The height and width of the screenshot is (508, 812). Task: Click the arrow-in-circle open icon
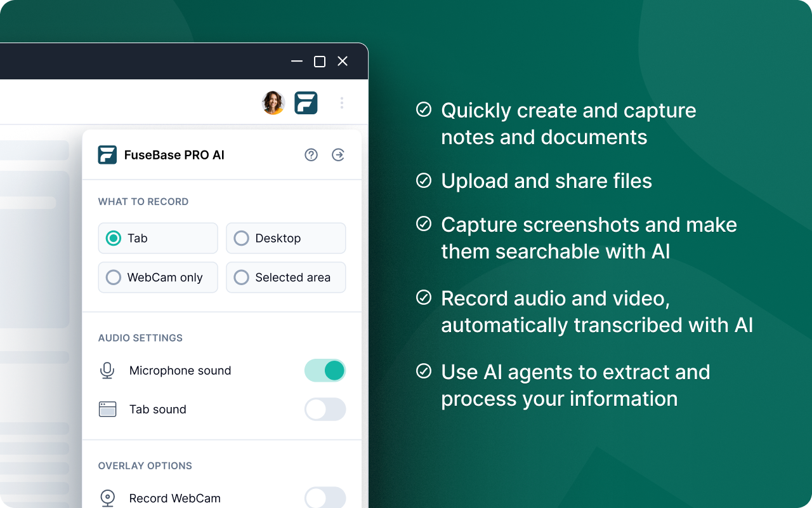338,154
